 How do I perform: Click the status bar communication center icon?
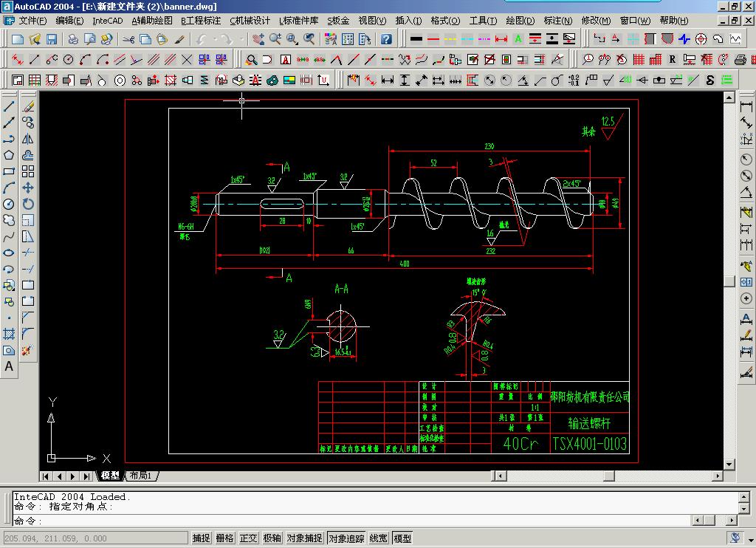(735, 538)
